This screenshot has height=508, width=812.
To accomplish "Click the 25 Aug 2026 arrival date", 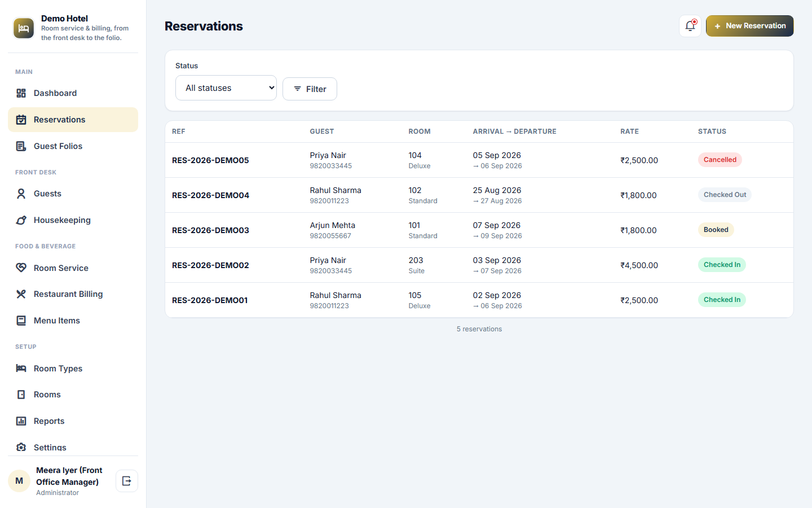I will click(x=497, y=190).
